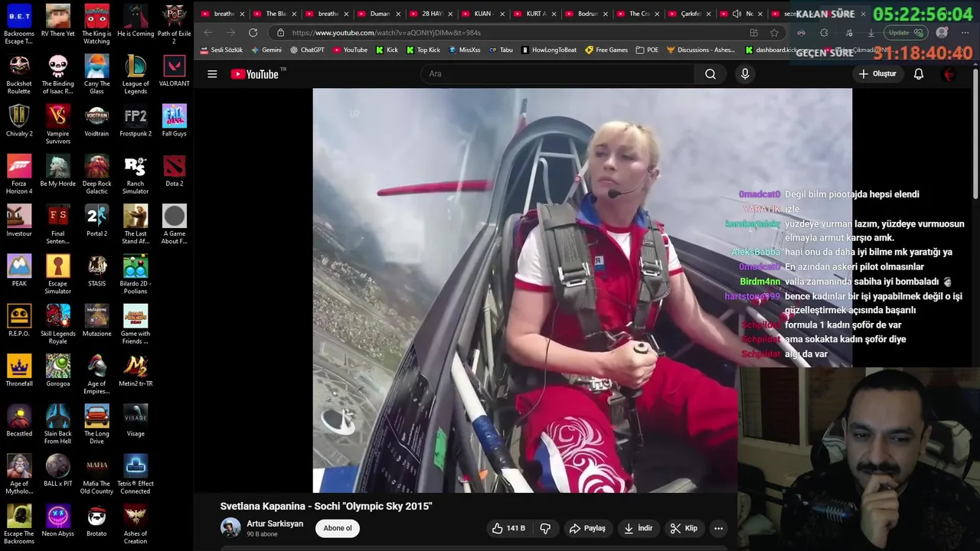Share the video via Paylaş
Image resolution: width=980 pixels, height=551 pixels.
click(587, 528)
